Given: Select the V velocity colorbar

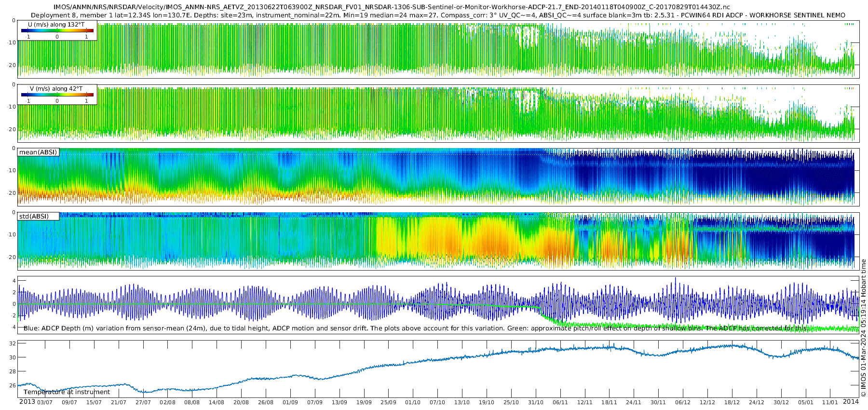Looking at the screenshot, I should 57,95.
